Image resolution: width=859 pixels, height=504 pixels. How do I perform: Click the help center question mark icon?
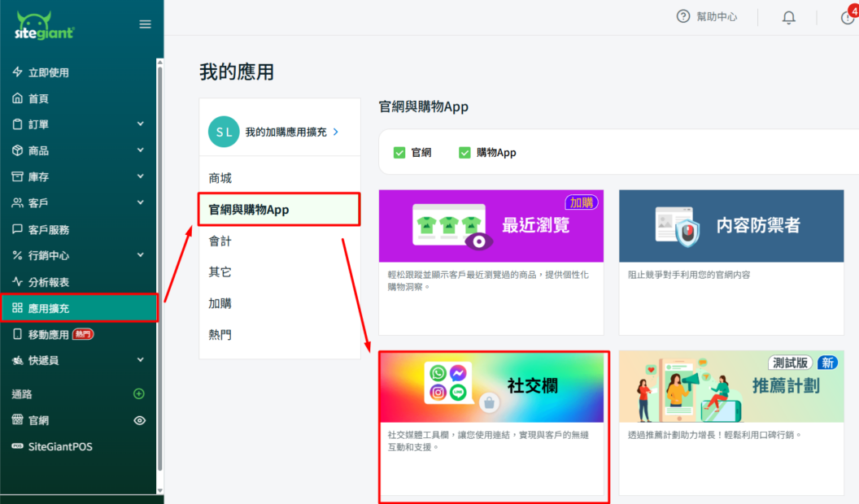click(x=683, y=16)
